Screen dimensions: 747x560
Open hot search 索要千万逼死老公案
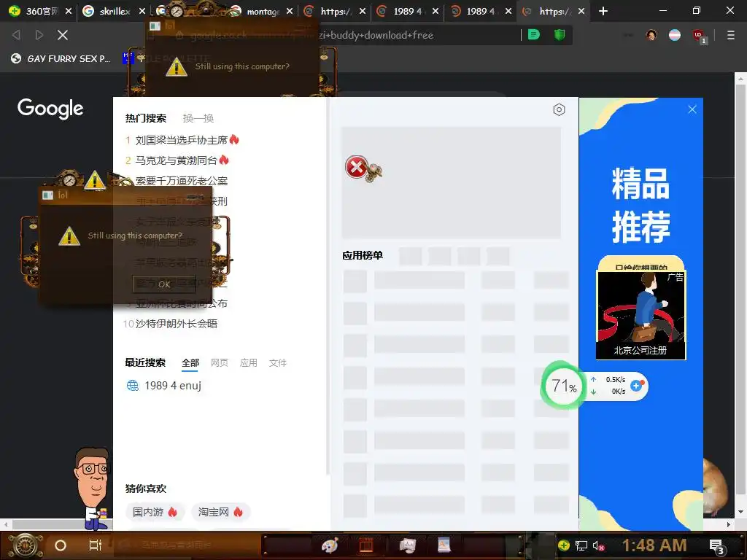point(182,181)
